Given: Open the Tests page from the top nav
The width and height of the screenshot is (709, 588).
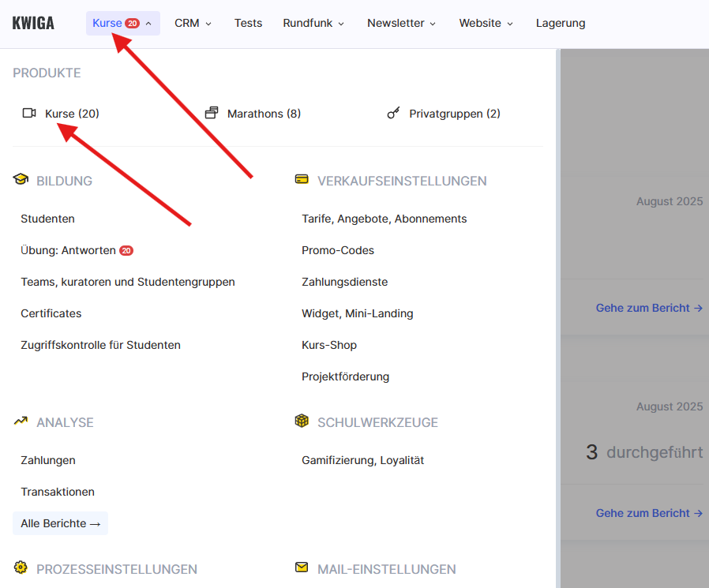Looking at the screenshot, I should pos(248,23).
